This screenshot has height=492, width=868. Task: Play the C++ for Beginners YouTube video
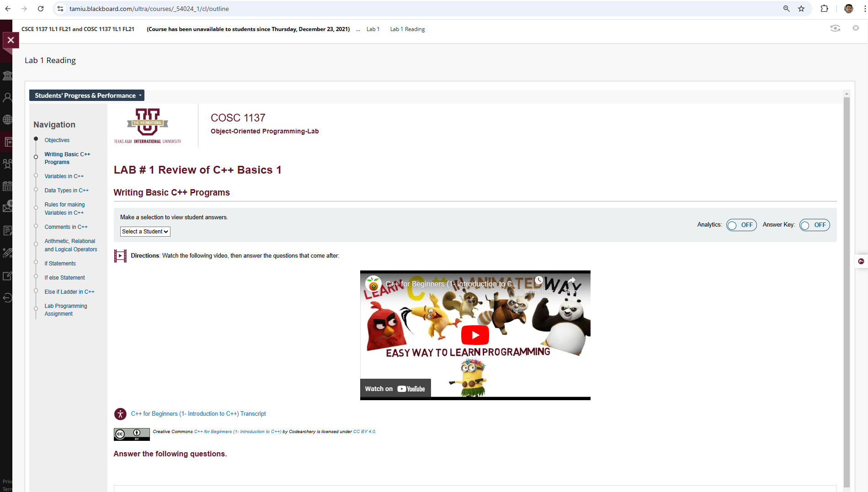(475, 335)
